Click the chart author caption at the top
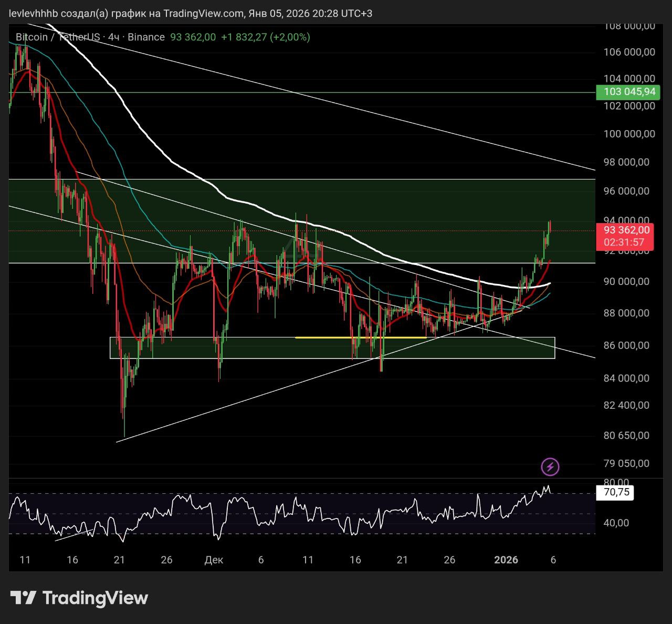The height and width of the screenshot is (624, 672). [191, 13]
